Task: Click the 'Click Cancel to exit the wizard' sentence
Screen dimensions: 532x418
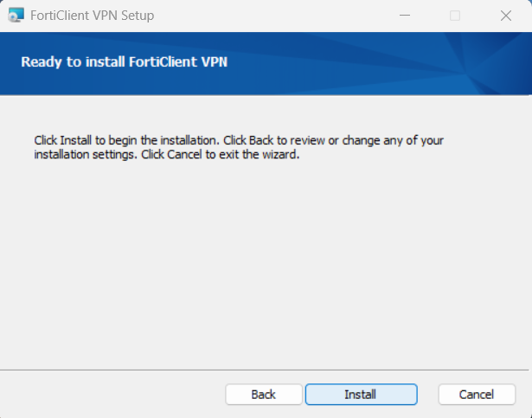Action: 221,155
